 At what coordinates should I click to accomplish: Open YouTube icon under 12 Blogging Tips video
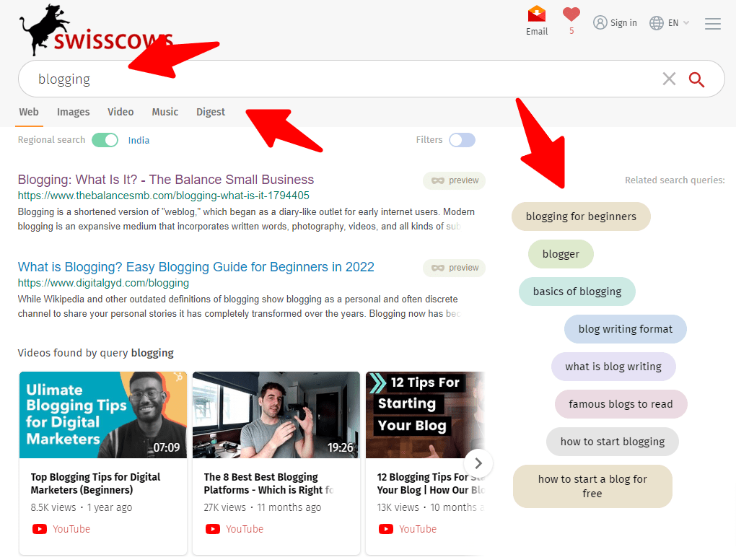tap(386, 529)
